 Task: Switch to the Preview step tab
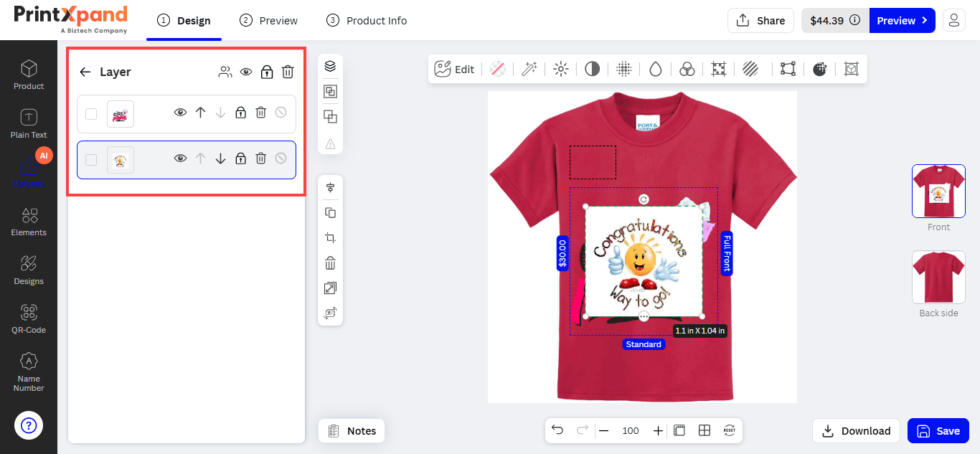point(269,21)
